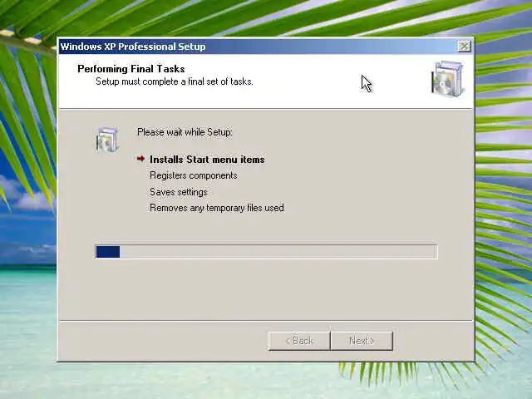Select 'Registers components' text
This screenshot has height=399, width=532.
point(194,175)
